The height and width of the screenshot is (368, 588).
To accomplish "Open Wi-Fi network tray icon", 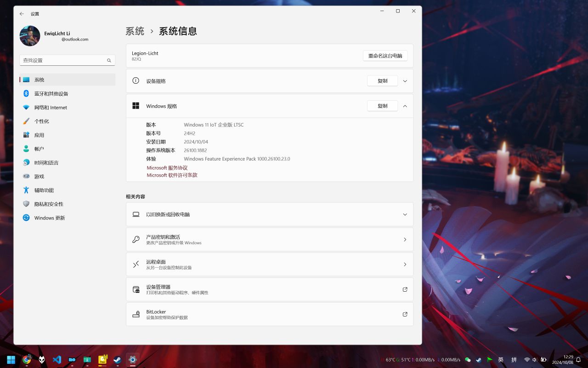I will pos(527,360).
